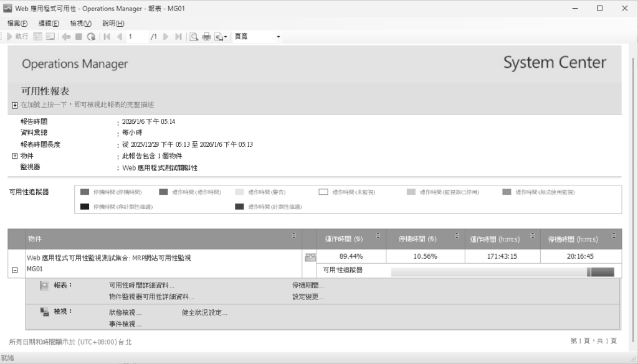Click 運作時間 (運作時間) legend swatch
This screenshot has width=638, height=364.
(x=163, y=192)
